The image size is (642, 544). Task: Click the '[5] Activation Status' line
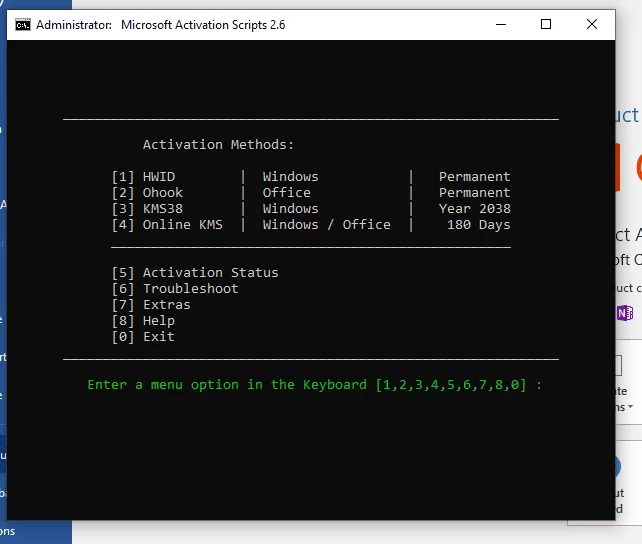(195, 273)
